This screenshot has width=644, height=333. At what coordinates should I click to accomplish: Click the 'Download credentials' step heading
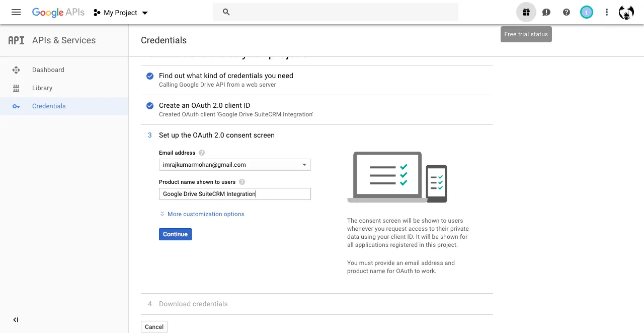[x=193, y=304]
